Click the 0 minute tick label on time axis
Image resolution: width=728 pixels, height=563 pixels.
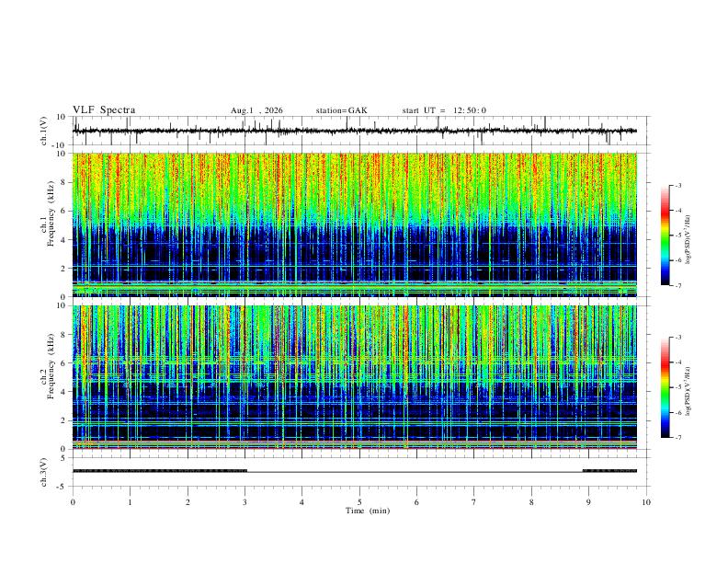coord(73,502)
